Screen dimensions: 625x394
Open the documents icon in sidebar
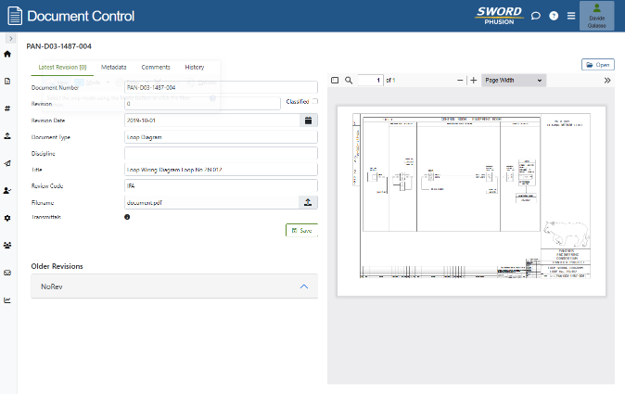[x=7, y=81]
